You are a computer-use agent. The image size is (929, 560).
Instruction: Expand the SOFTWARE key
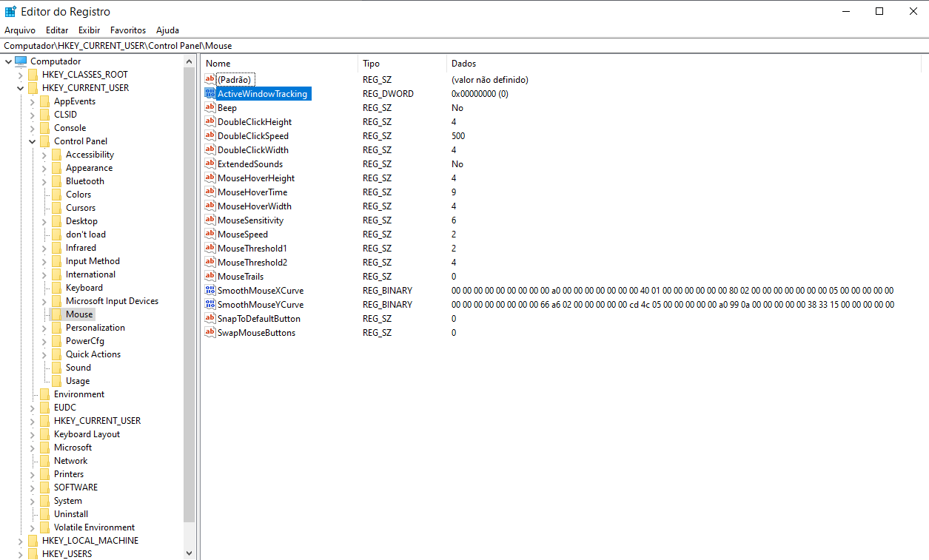[33, 488]
